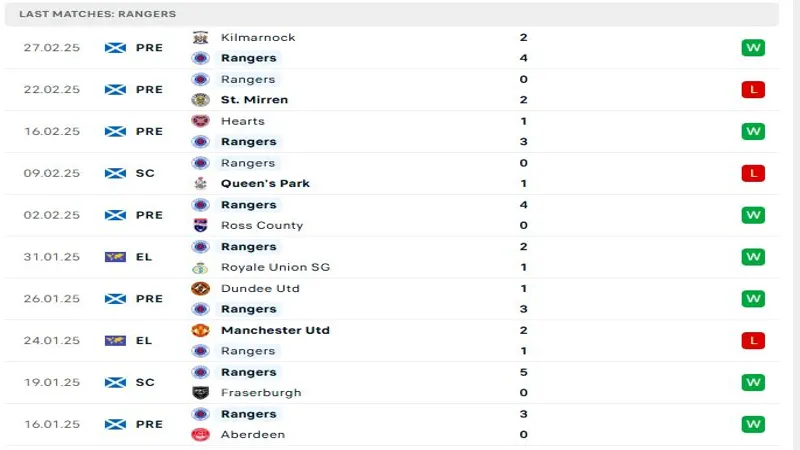Click the Kilmarnock club crest icon
The image size is (800, 450).
201,38
